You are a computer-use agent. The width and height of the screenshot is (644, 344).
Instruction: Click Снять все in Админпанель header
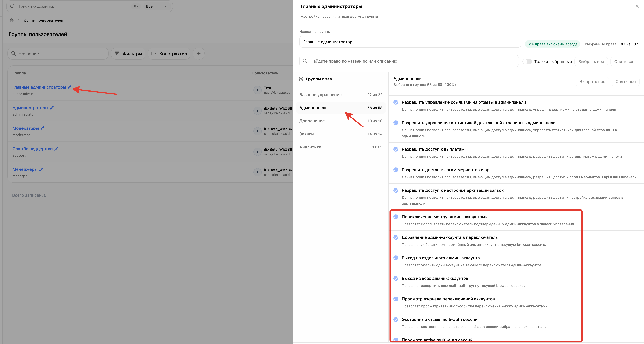tap(625, 82)
